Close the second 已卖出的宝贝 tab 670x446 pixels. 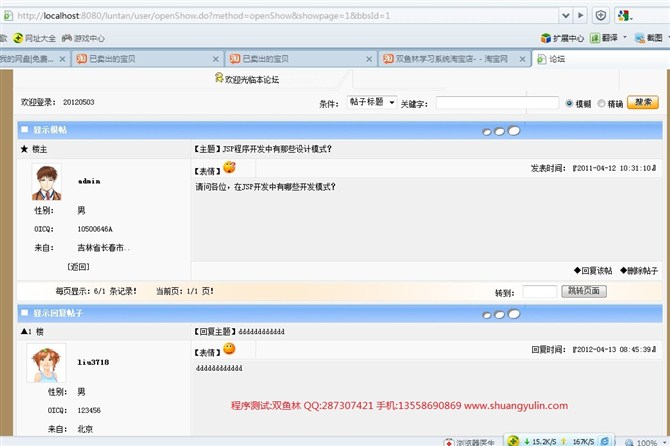pyautogui.click(x=369, y=59)
